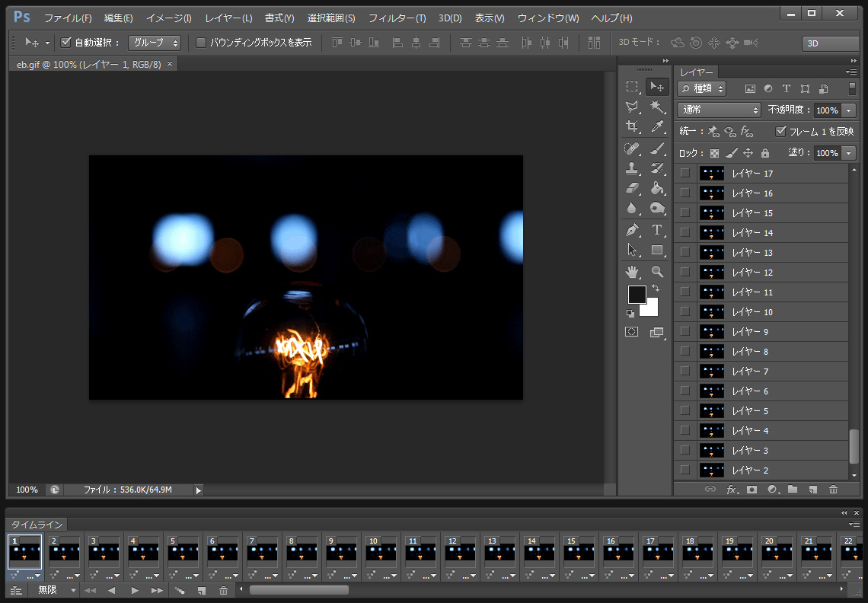
Task: Enable バウンディングボックスを表示 checkbox
Action: click(201, 43)
